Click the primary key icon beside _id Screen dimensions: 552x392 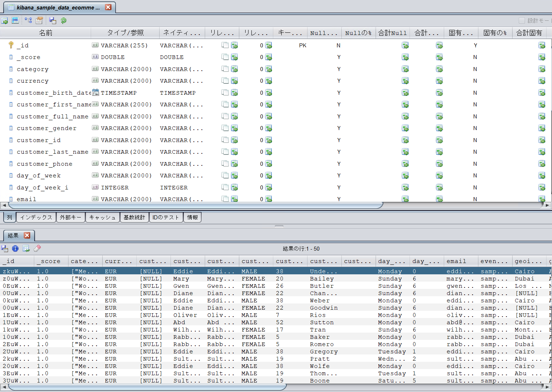[11, 45]
